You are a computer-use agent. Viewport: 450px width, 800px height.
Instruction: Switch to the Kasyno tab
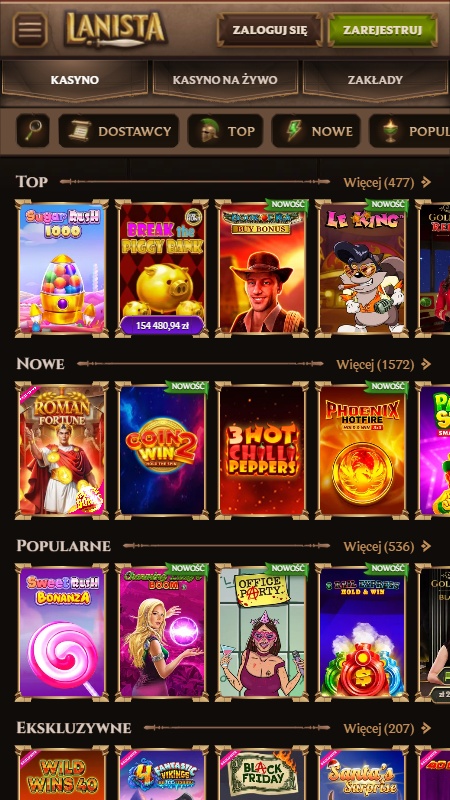[75, 80]
